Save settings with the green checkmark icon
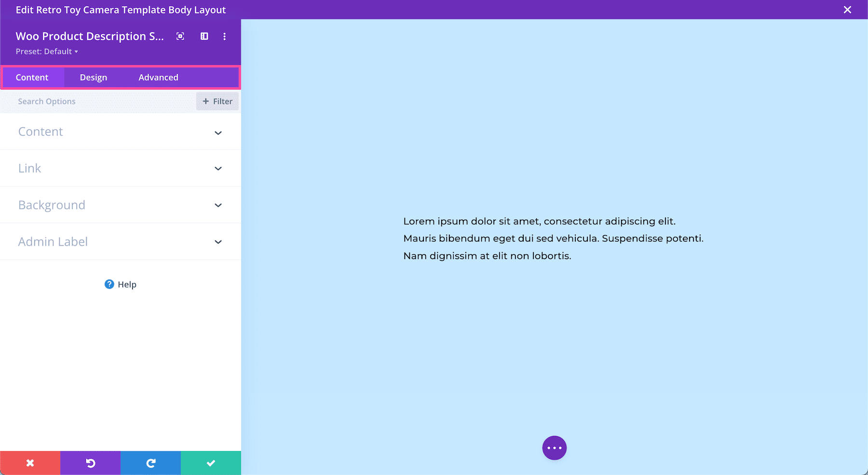The width and height of the screenshot is (868, 475). click(x=211, y=462)
